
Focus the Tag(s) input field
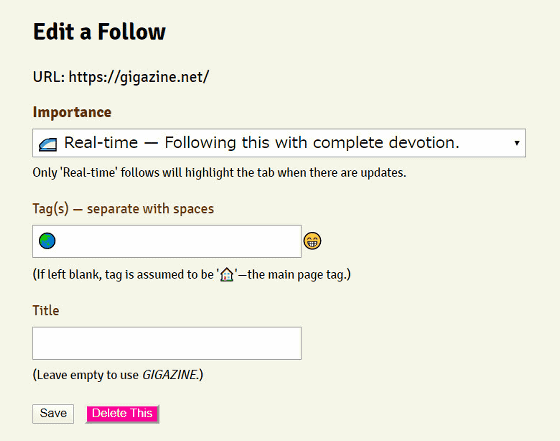[167, 241]
